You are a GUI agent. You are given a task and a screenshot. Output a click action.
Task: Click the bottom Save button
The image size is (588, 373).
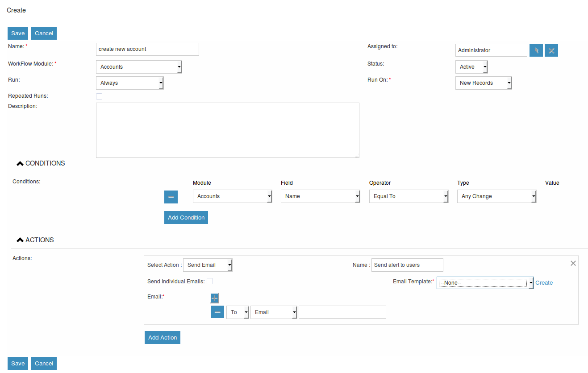pos(18,363)
